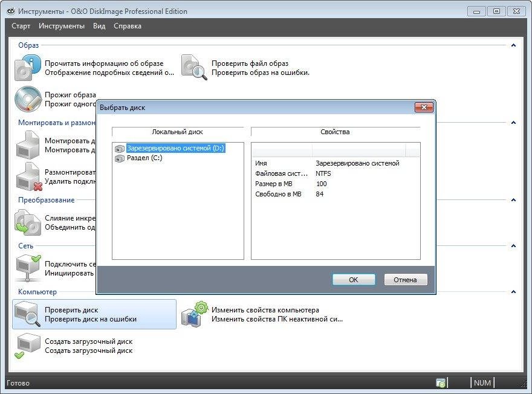Click the 'Готово' status bar text
This screenshot has width=532, height=394.
[18, 383]
